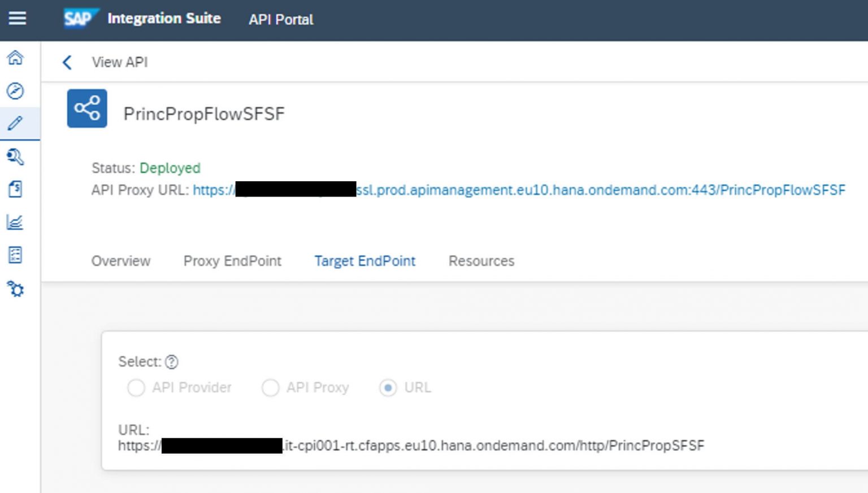Switch to the Resources tab
Viewport: 868px width, 493px height.
click(x=481, y=261)
